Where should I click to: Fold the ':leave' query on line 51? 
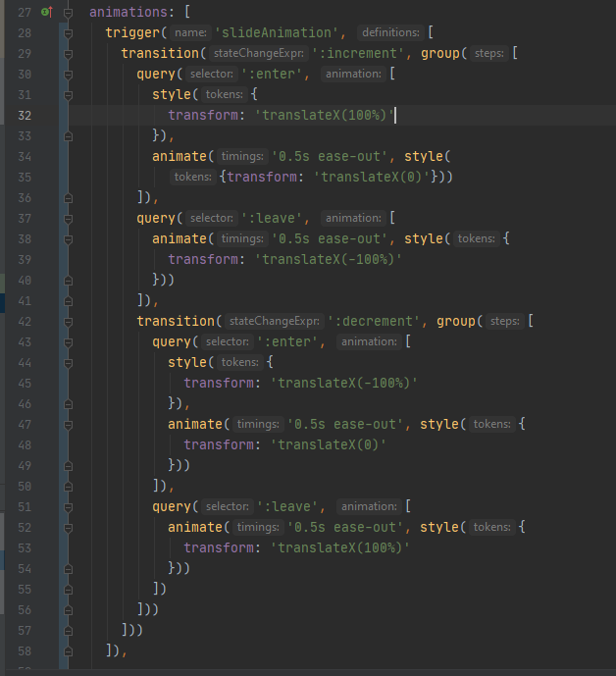[68, 507]
